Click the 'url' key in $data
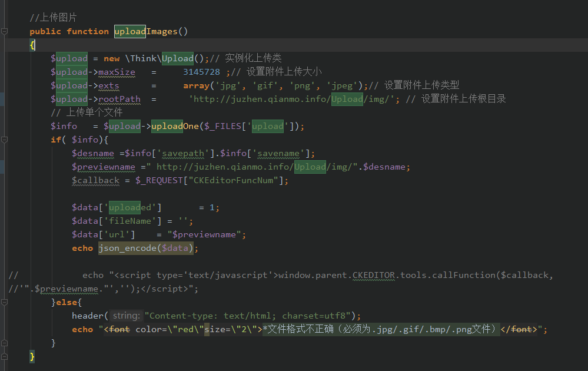The image size is (588, 371). pyautogui.click(x=117, y=234)
